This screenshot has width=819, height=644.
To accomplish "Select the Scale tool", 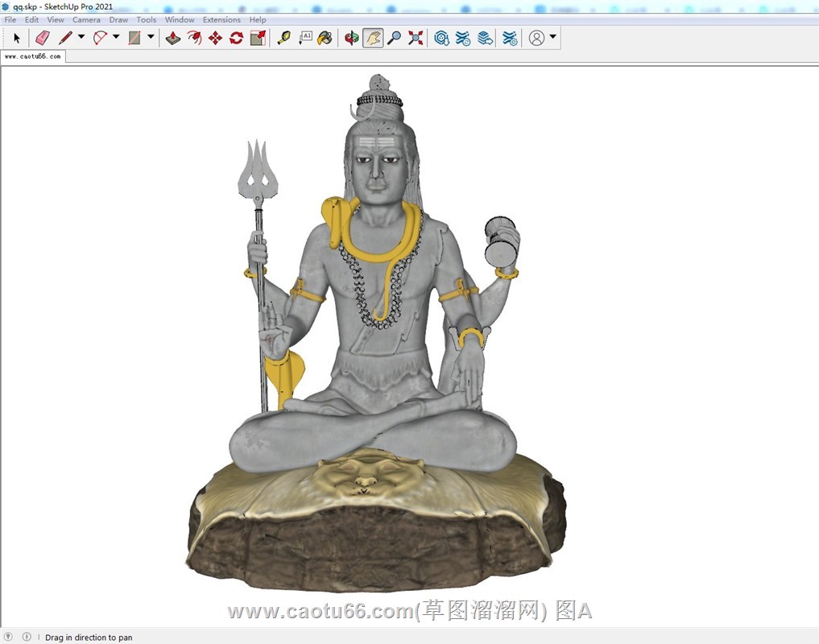I will (258, 38).
